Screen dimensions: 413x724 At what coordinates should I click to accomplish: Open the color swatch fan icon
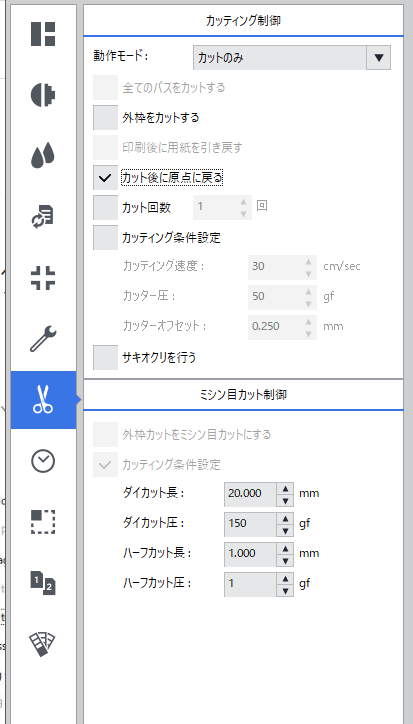coord(43,644)
